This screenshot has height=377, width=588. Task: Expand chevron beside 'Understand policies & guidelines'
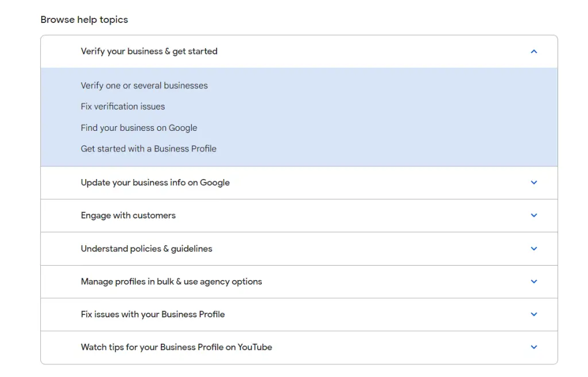click(533, 248)
